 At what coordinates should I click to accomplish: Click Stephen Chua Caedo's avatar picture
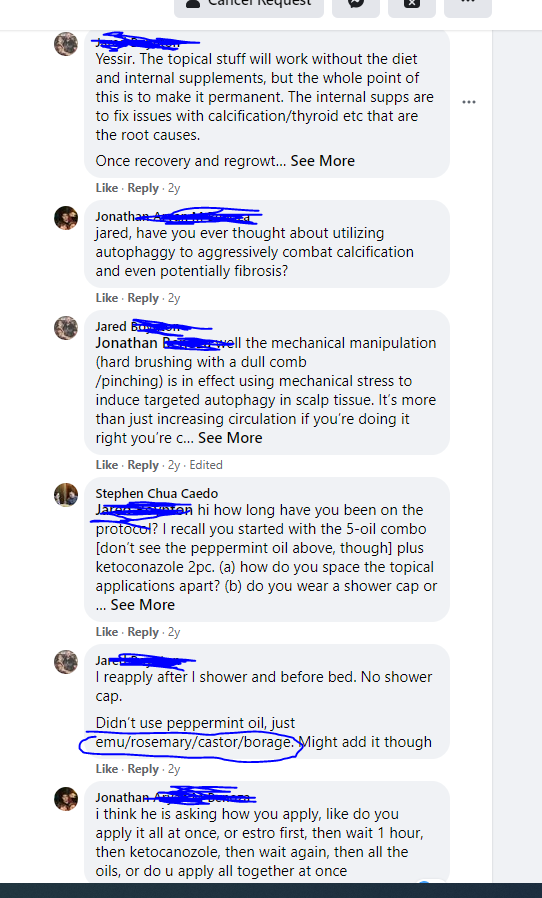(66, 495)
